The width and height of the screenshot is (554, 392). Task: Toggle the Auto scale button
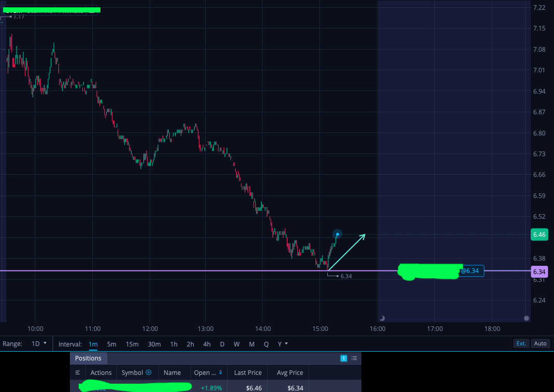(540, 343)
